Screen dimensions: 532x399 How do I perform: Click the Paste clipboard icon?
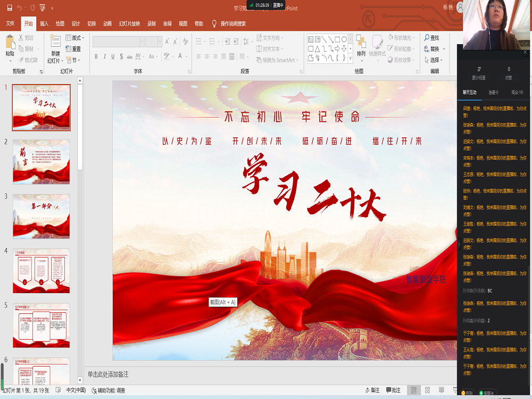[x=10, y=46]
